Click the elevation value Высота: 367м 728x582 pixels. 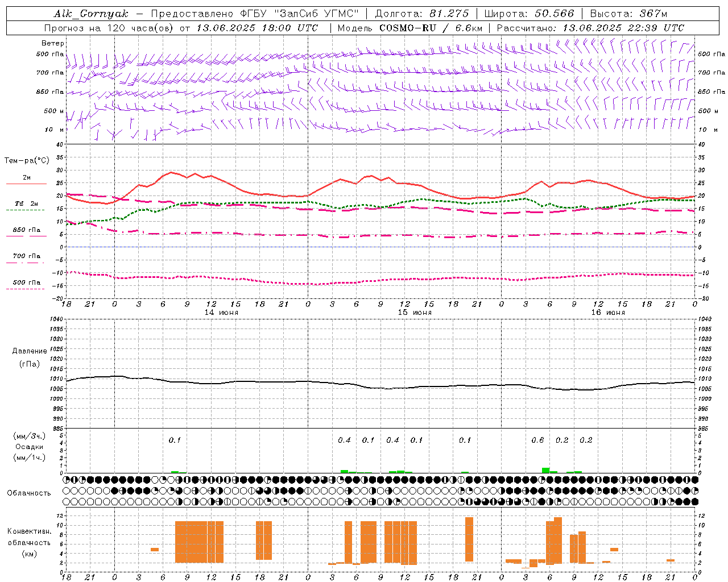tap(628, 14)
